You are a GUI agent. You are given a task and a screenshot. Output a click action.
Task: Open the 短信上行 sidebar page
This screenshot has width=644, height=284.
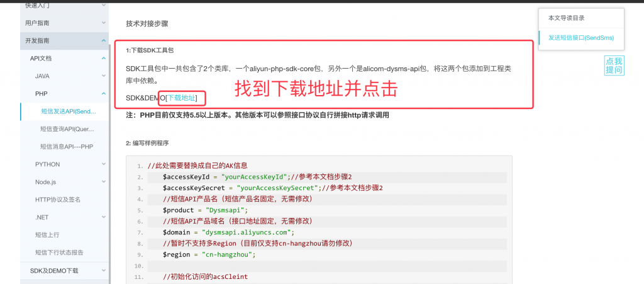pos(47,235)
